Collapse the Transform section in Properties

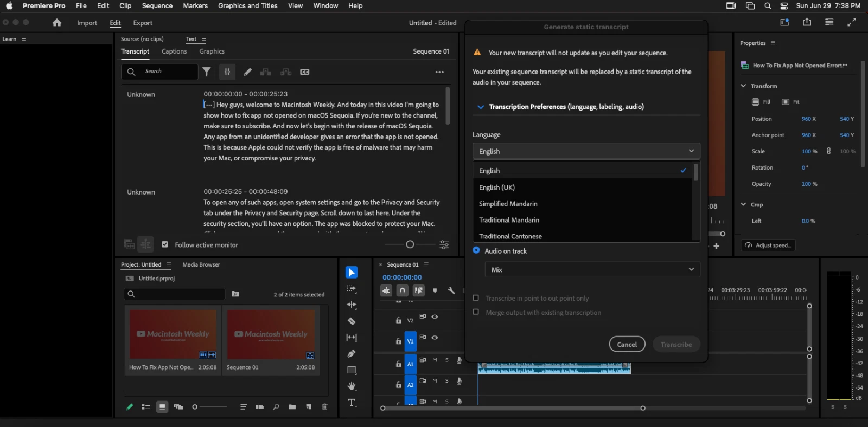(x=743, y=86)
